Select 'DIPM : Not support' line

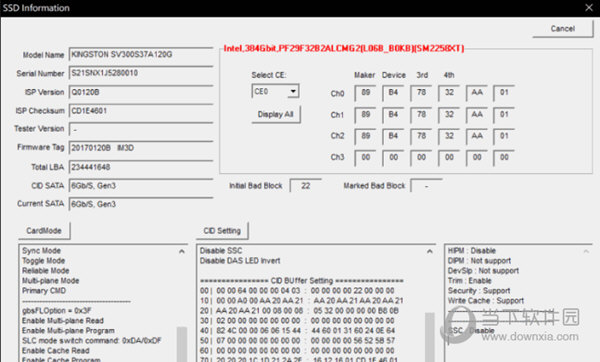pos(479,261)
